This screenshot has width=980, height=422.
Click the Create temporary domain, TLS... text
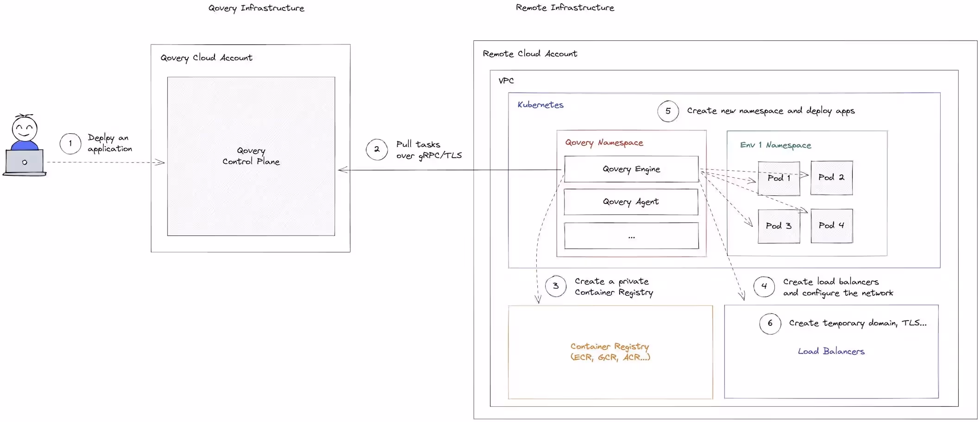click(x=858, y=323)
